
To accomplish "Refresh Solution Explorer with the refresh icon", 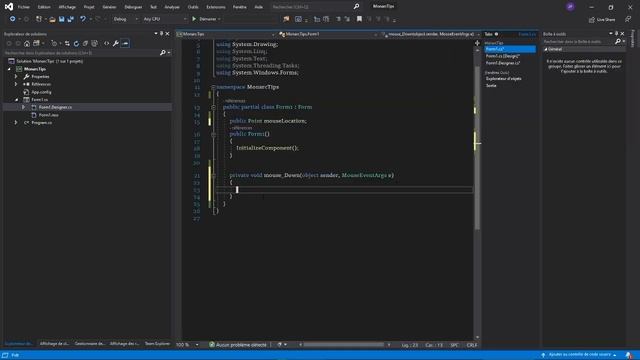I will (76, 43).
